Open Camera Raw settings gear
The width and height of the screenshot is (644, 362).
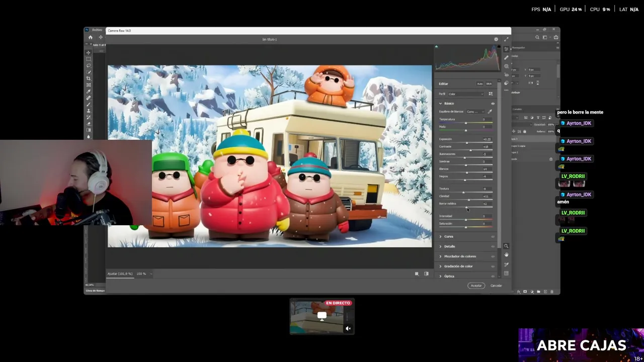click(496, 39)
